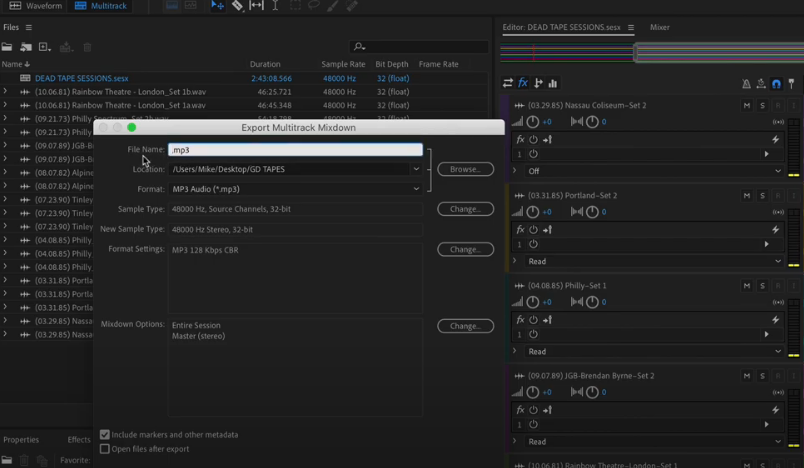Click lightning icon on JGB-Brendan Byrne-Set 2 track
The height and width of the screenshot is (468, 804).
(x=775, y=410)
